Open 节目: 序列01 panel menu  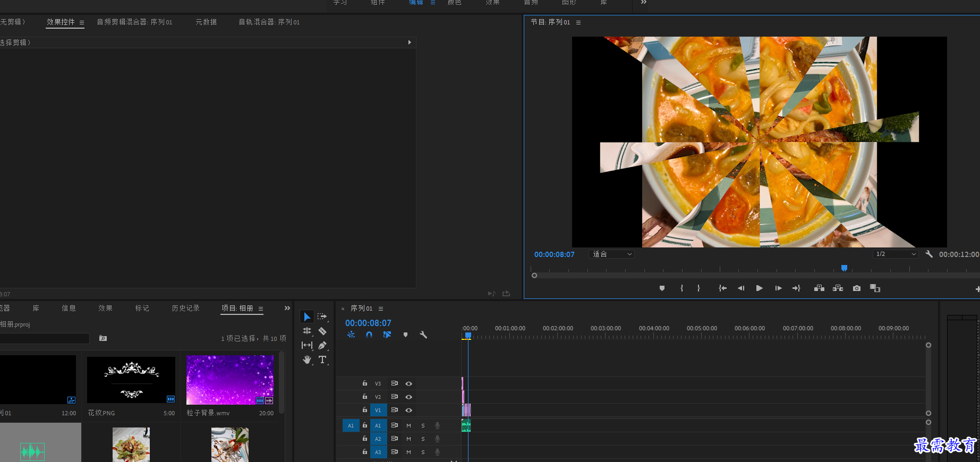pyautogui.click(x=578, y=22)
